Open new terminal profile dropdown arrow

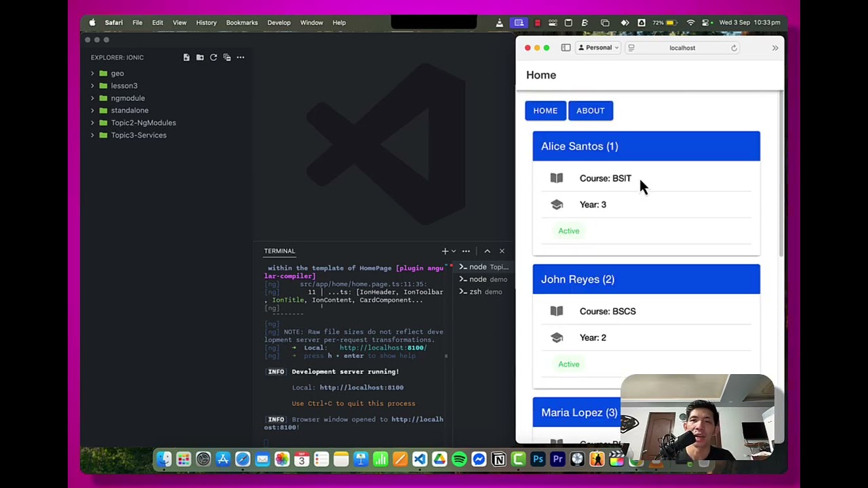pos(454,251)
